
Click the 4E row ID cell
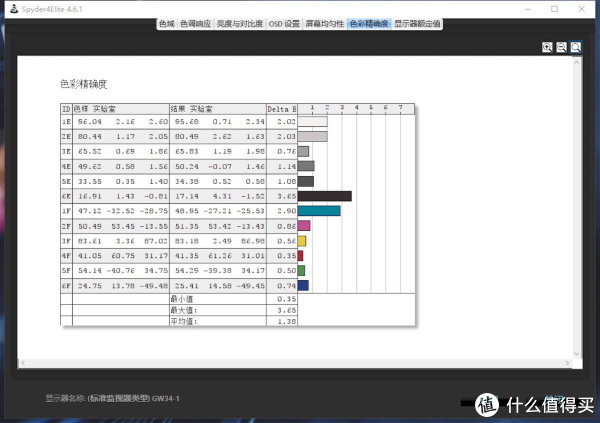66,167
